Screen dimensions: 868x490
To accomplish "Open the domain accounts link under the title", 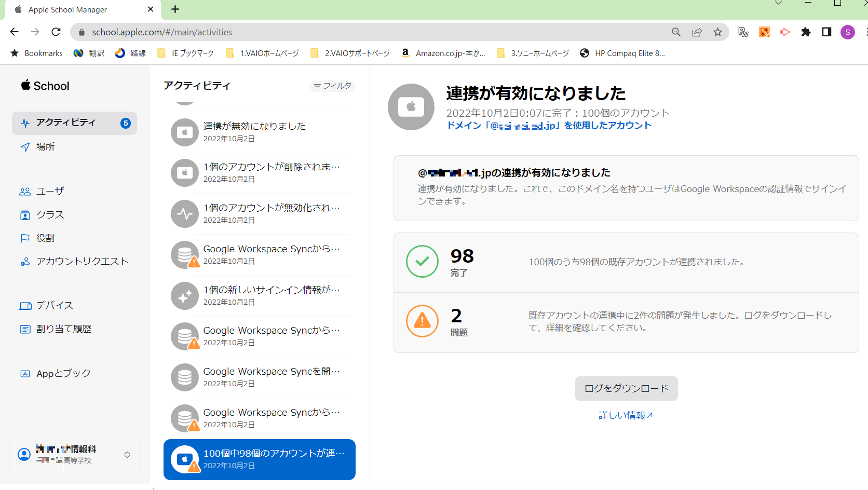I will [549, 126].
